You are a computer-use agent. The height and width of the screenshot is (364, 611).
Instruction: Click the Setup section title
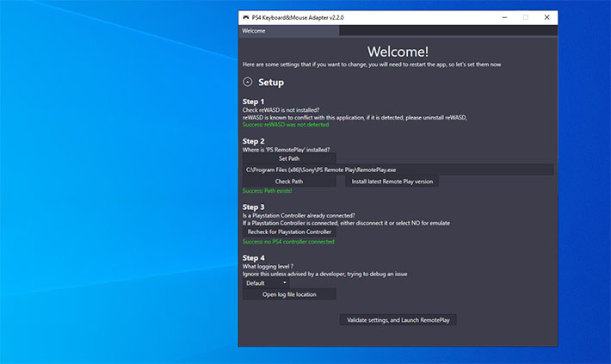(271, 83)
